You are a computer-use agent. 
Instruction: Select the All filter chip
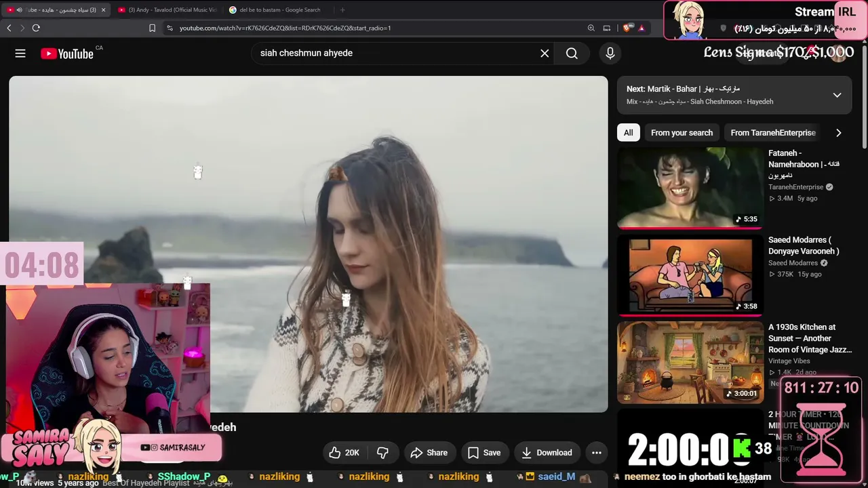point(629,133)
